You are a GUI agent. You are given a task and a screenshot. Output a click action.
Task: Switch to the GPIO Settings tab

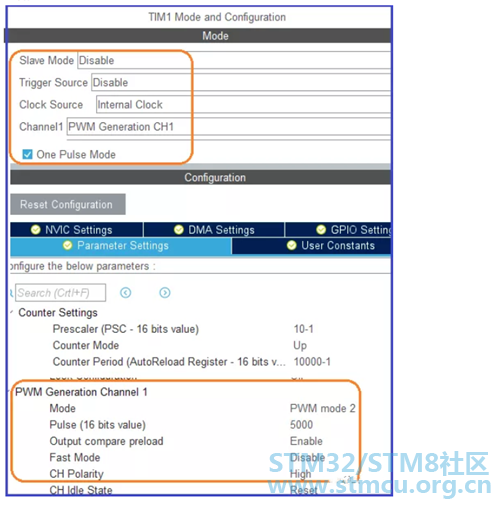338,230
